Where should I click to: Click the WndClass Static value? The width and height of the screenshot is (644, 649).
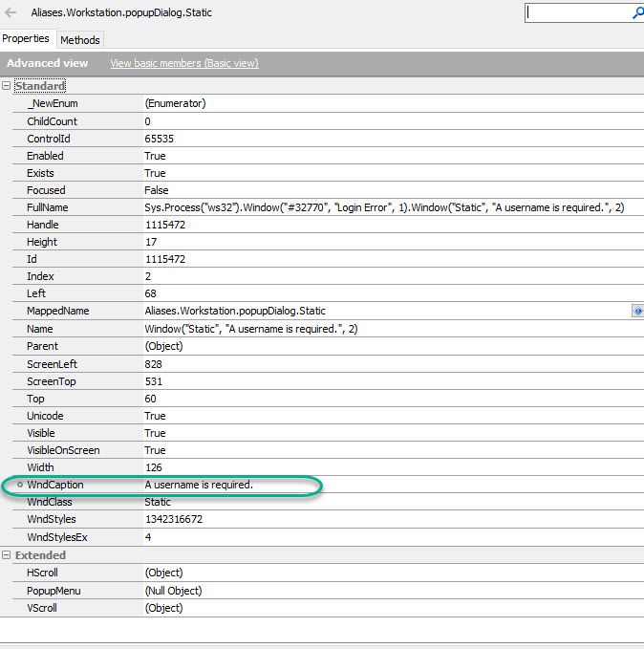point(158,502)
